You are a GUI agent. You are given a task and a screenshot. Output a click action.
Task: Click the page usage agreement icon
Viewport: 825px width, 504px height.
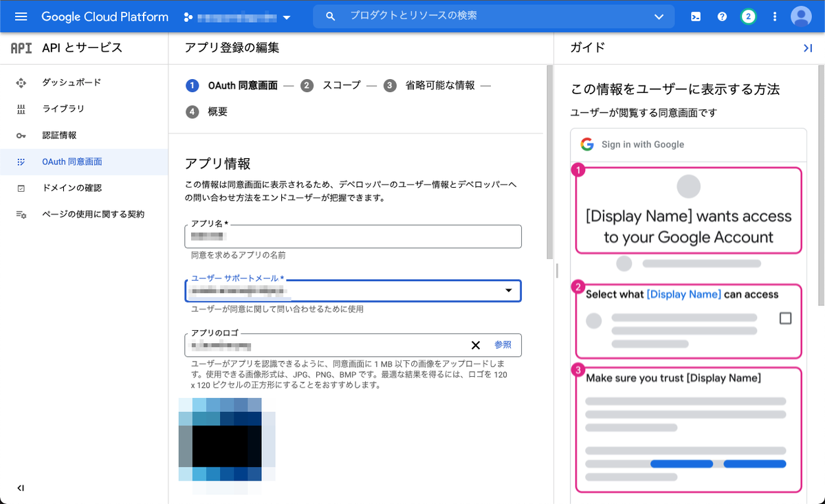pos(21,215)
